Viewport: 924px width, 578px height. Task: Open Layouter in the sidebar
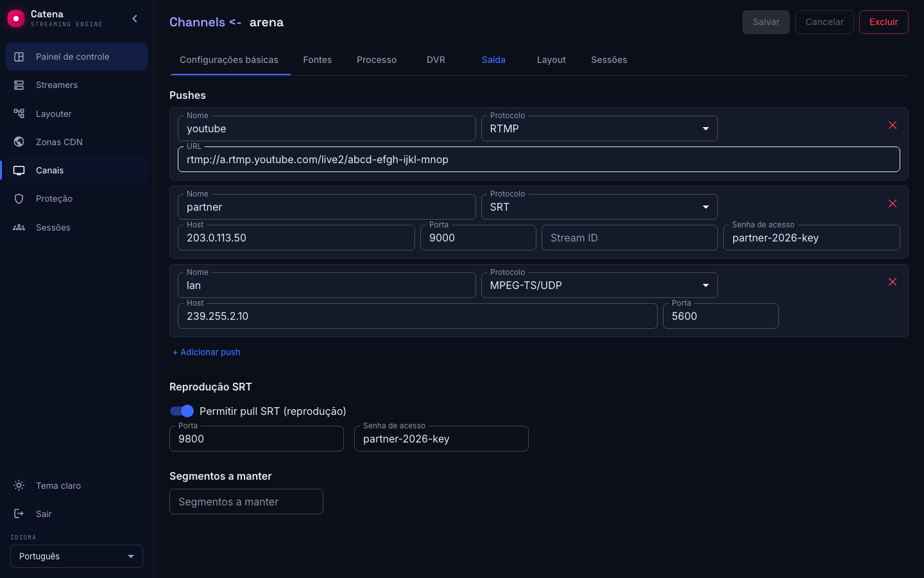point(76,114)
